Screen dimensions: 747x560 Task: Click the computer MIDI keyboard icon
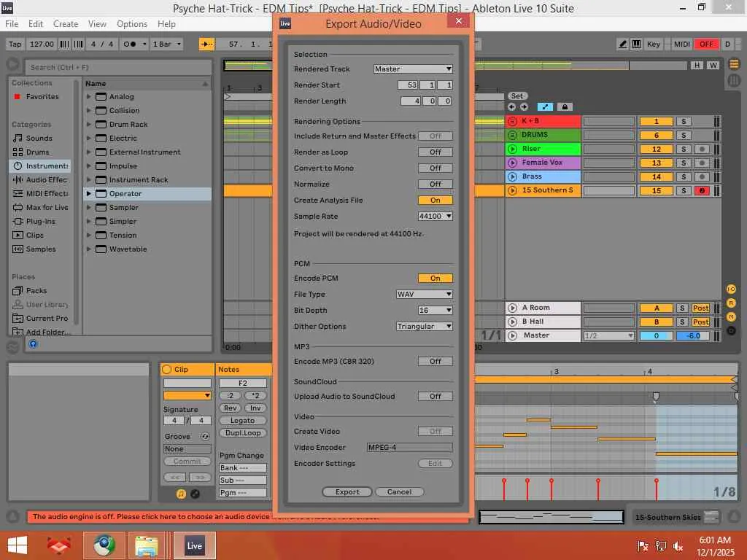[636, 44]
